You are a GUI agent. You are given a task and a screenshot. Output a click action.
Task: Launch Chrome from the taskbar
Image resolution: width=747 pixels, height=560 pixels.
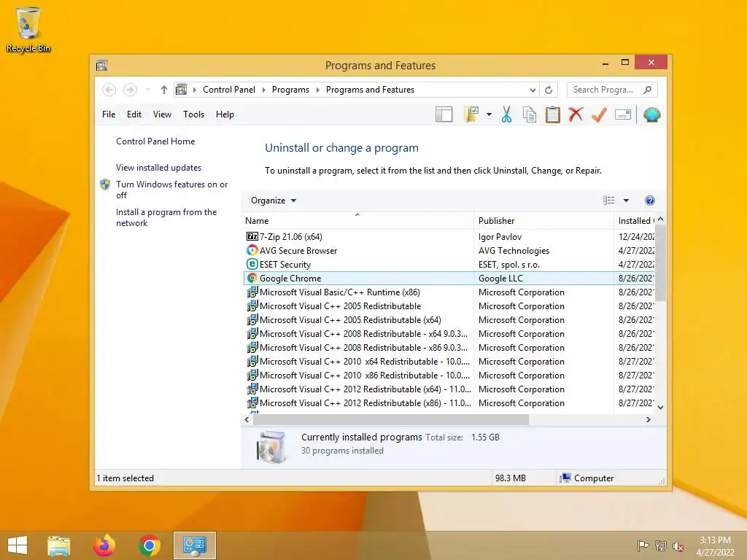(x=150, y=545)
